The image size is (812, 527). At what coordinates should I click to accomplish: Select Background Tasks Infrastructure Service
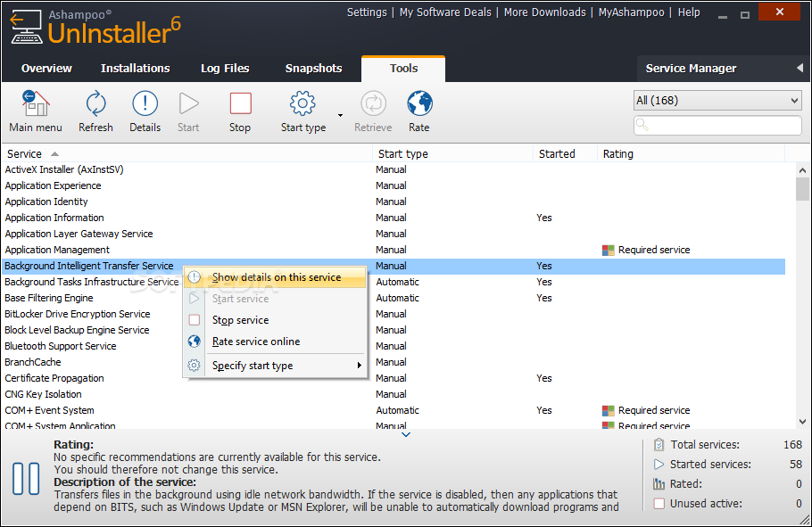(92, 282)
